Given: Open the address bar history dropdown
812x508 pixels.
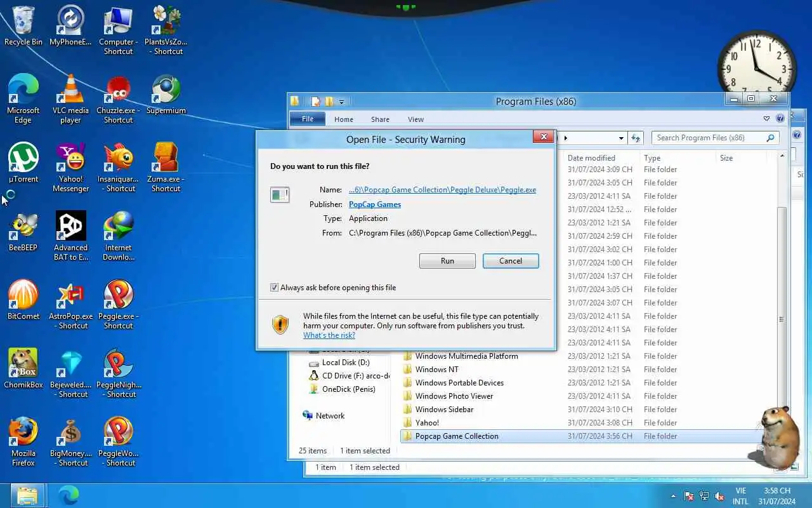Looking at the screenshot, I should pyautogui.click(x=621, y=138).
